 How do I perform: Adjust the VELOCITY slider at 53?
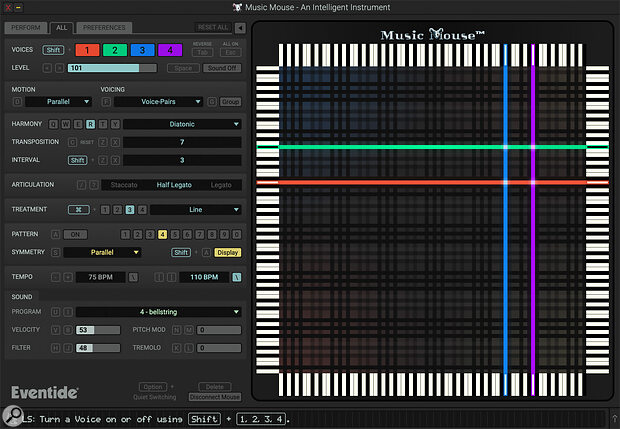98,330
